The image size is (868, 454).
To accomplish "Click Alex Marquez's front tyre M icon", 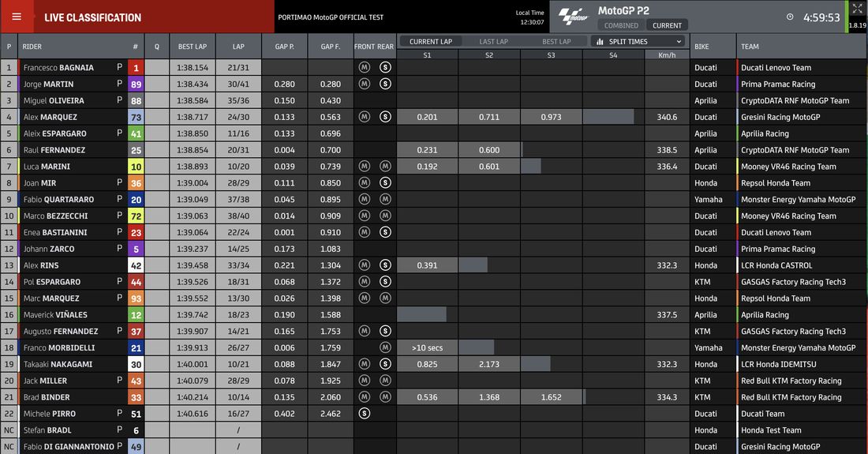I will tap(365, 117).
